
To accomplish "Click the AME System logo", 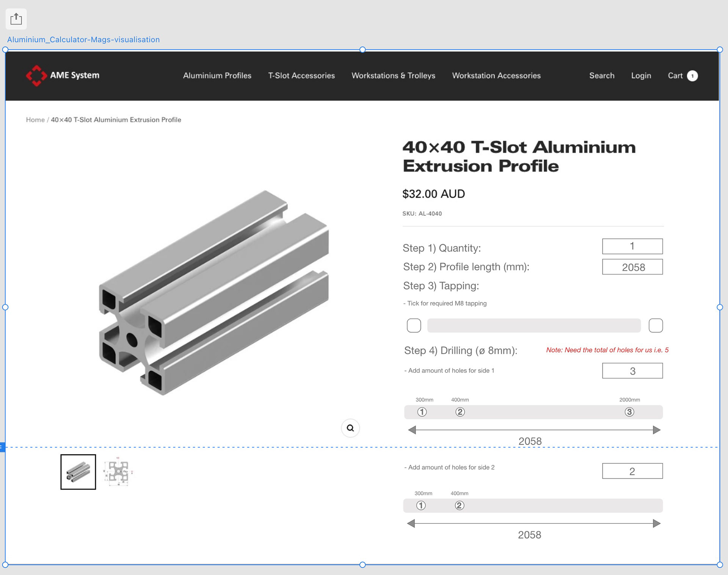I will coord(63,75).
